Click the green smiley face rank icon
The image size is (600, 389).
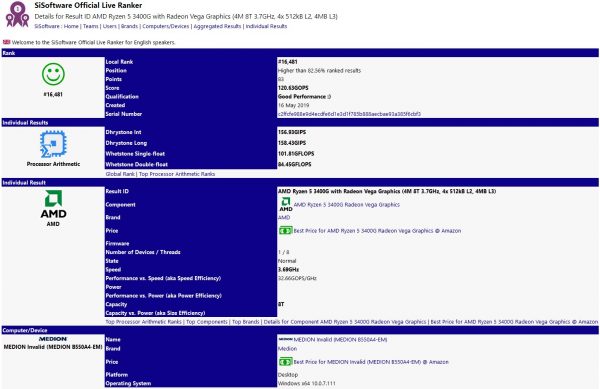(53, 74)
